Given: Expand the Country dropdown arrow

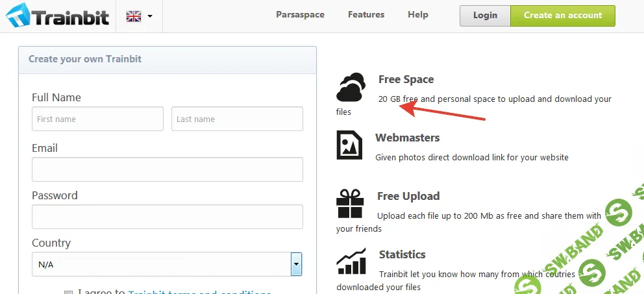Looking at the screenshot, I should [296, 264].
